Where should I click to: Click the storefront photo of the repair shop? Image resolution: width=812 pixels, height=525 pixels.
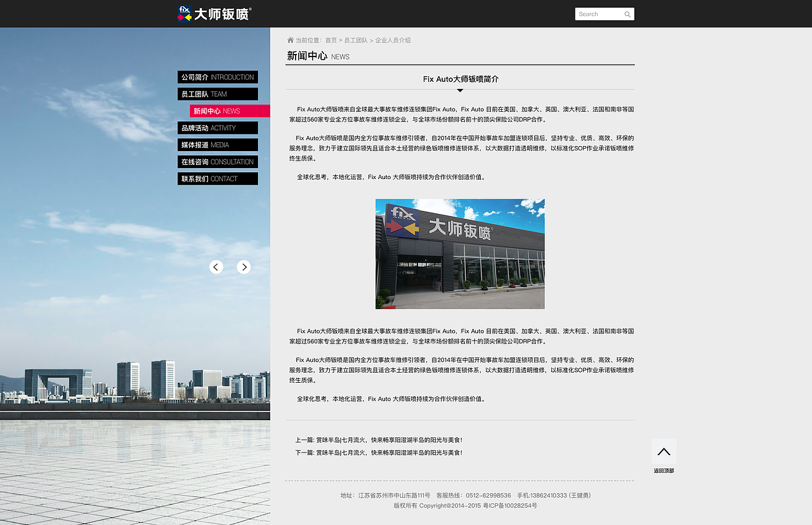click(x=460, y=254)
